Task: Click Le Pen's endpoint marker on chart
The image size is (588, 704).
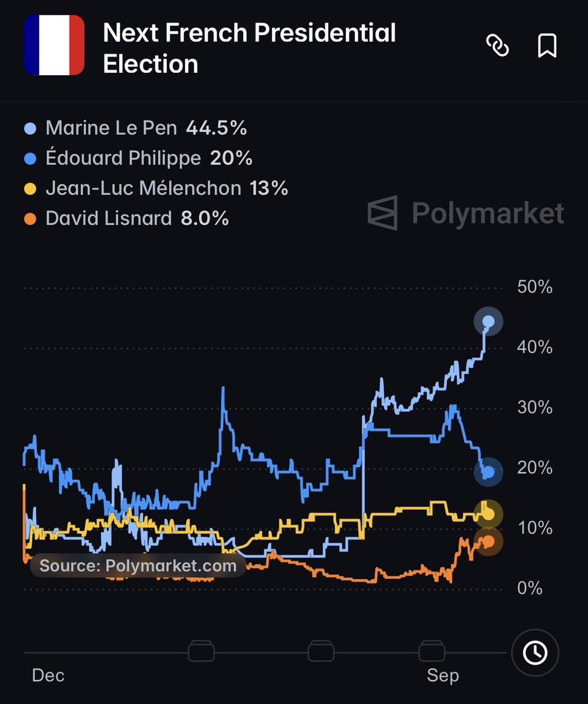Action: point(488,321)
